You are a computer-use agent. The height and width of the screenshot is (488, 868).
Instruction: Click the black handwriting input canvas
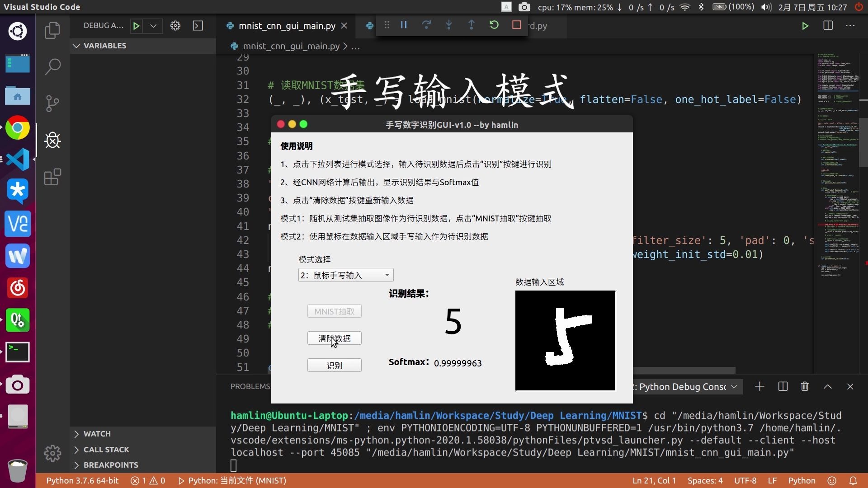click(x=565, y=340)
